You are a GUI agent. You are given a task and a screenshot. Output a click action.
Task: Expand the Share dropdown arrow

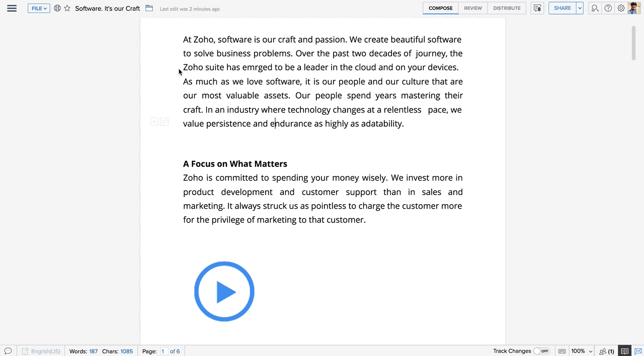click(579, 8)
